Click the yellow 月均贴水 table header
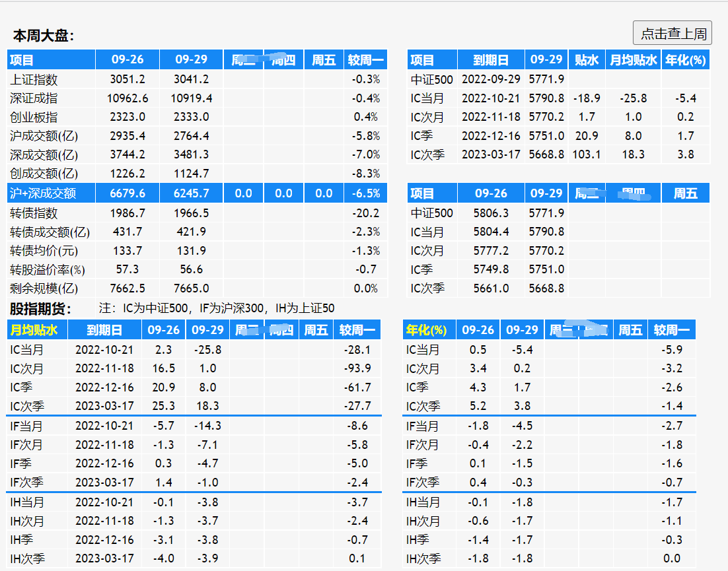The height and width of the screenshot is (571, 728). point(34,330)
